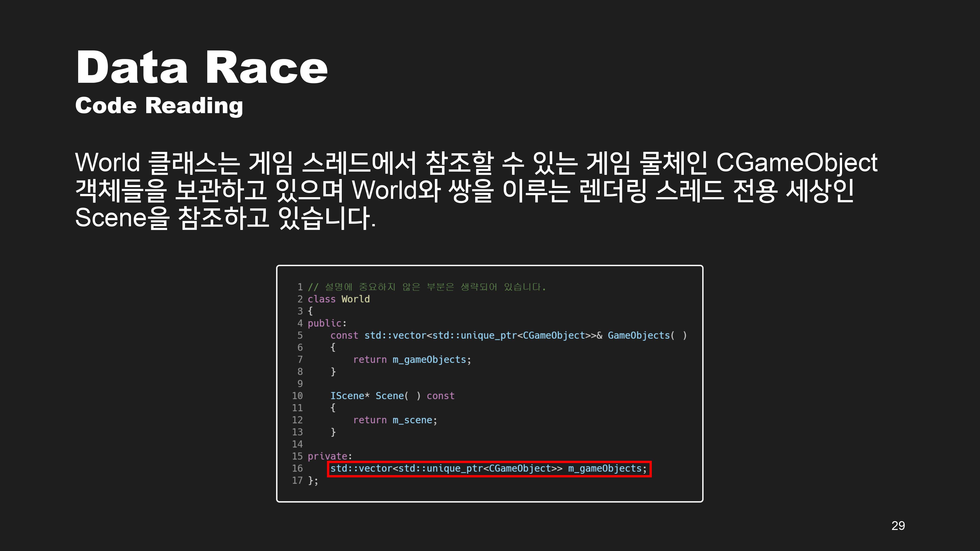Click the closing '};' on line 17
The width and height of the screenshot is (980, 551).
pyautogui.click(x=313, y=481)
